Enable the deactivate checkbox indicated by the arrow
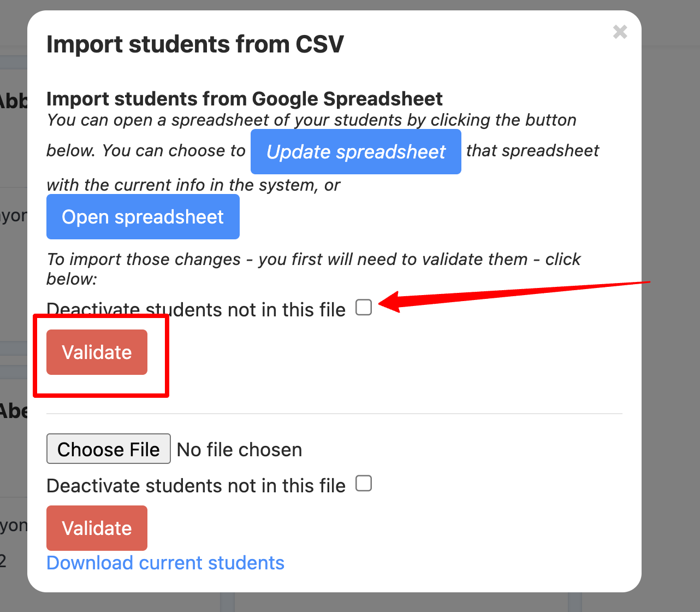The image size is (700, 612). (363, 307)
